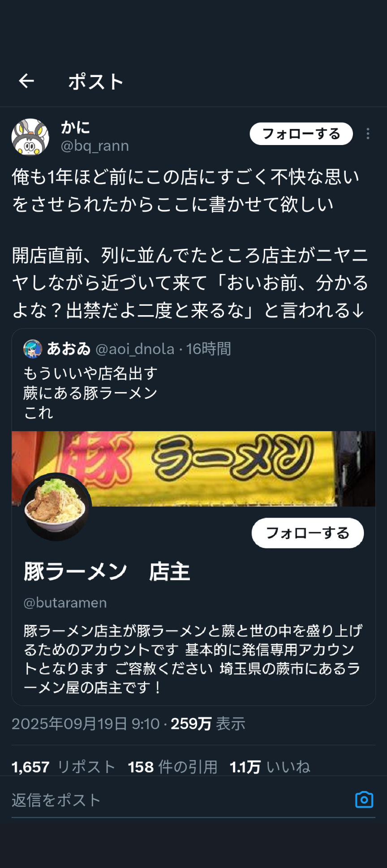Tap the camera icon in reply bar
The height and width of the screenshot is (868, 387).
click(x=364, y=800)
